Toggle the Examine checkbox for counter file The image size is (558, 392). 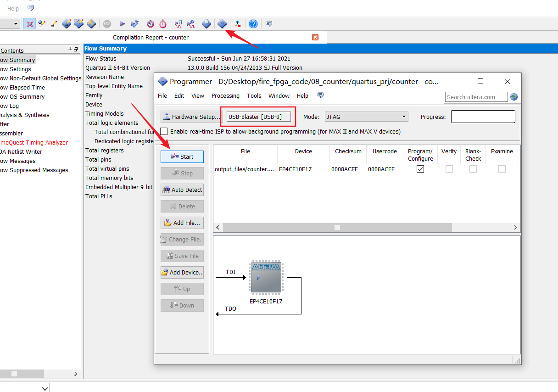[502, 169]
